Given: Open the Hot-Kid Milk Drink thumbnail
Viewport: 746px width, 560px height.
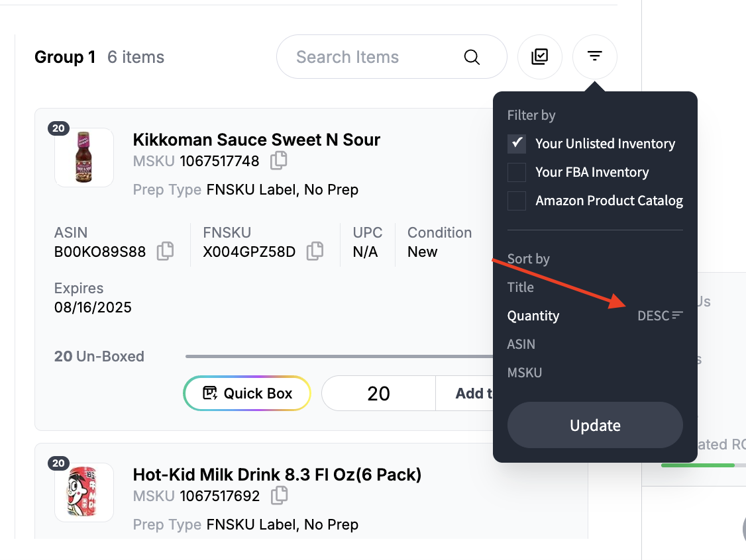Looking at the screenshot, I should (84, 492).
